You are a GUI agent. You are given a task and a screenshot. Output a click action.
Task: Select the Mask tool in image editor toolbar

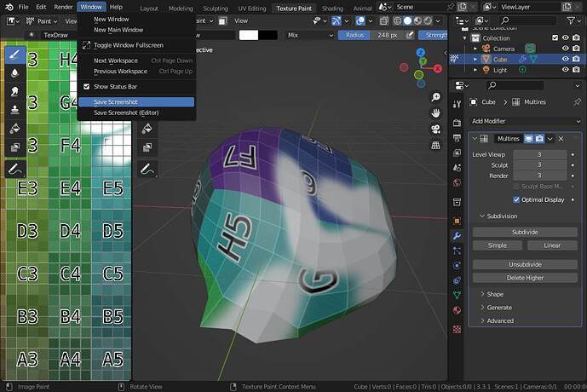tap(15, 147)
